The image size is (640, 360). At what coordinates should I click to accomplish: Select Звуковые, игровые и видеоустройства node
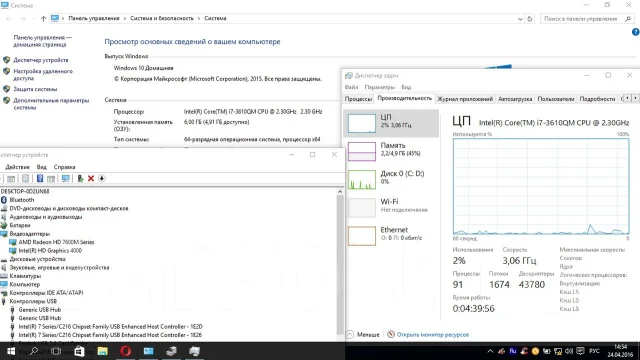coord(59,268)
